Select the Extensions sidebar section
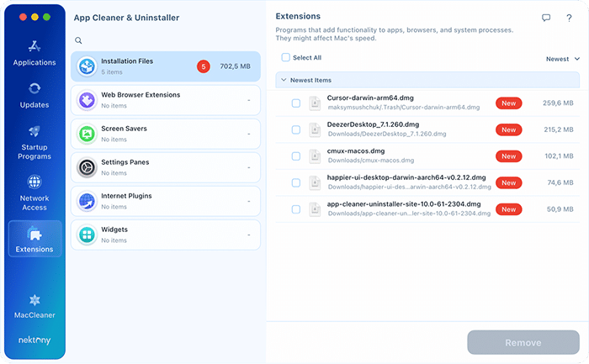Image resolution: width=589 pixels, height=364 pixels. pyautogui.click(x=34, y=239)
